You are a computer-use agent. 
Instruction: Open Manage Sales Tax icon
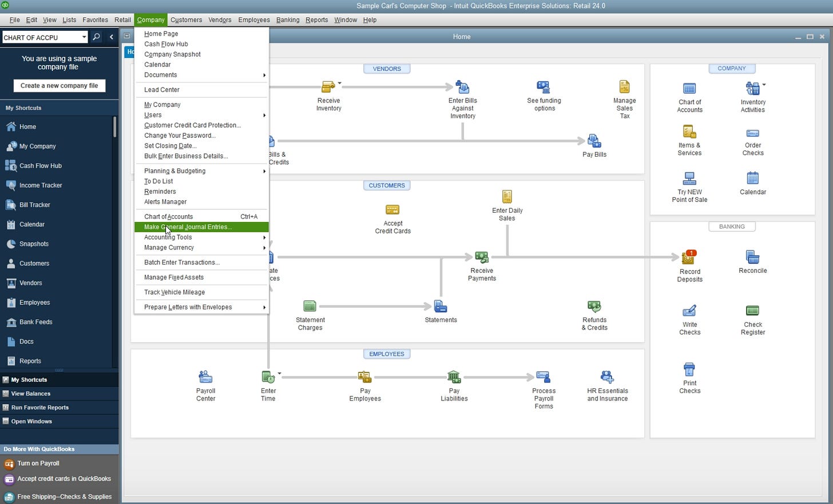(x=624, y=87)
